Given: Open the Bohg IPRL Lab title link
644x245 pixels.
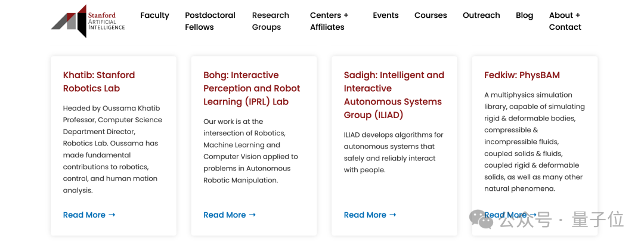Looking at the screenshot, I should [x=252, y=88].
